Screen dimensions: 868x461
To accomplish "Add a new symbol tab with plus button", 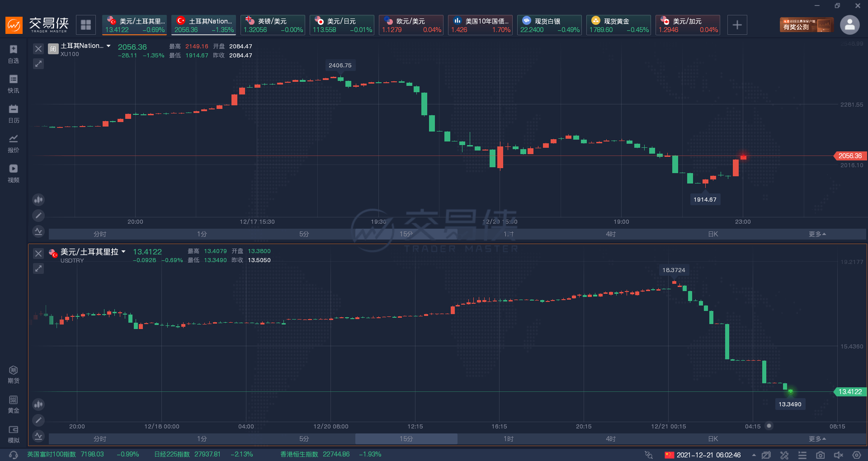I will (737, 25).
